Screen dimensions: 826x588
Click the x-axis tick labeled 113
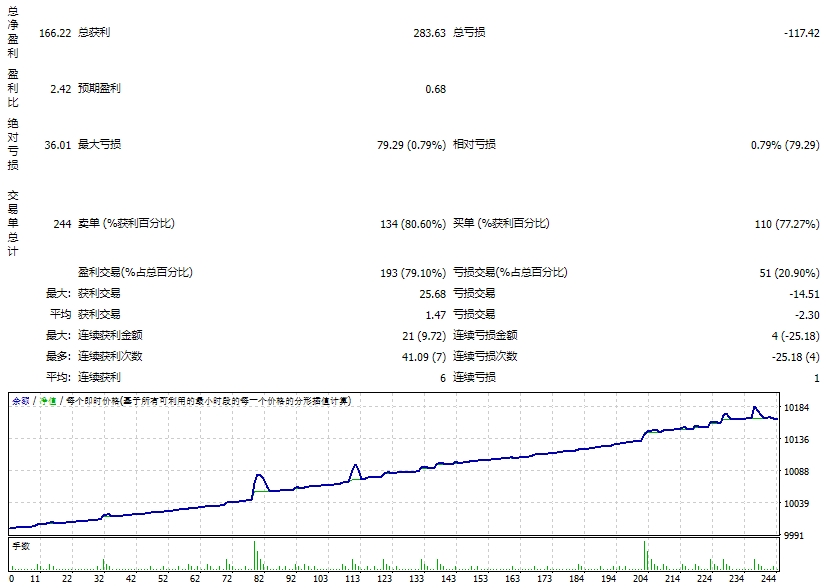point(354,579)
